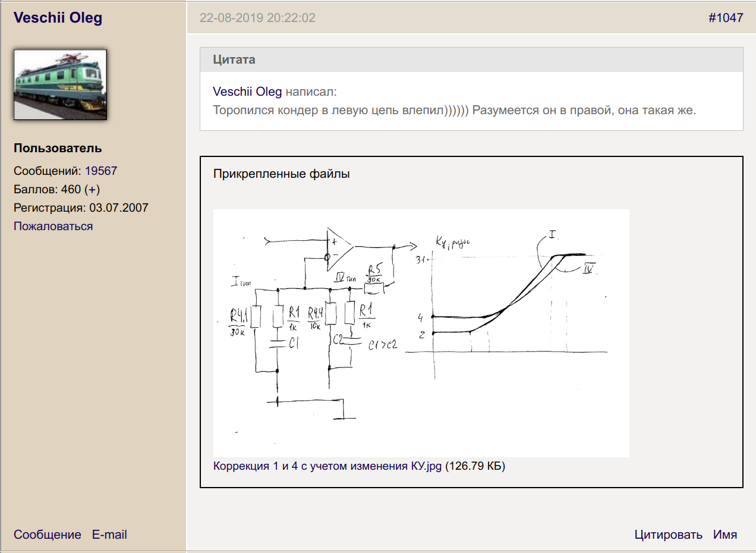This screenshot has height=553, width=756.
Task: Click the Прикрепленные файлы heading
Action: 281,174
